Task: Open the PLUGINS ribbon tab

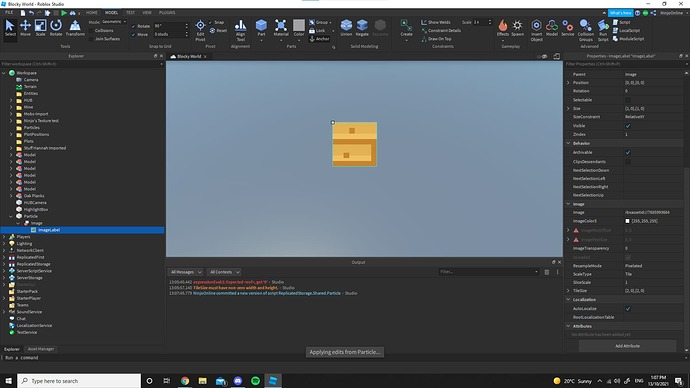Action: pyautogui.click(x=167, y=13)
